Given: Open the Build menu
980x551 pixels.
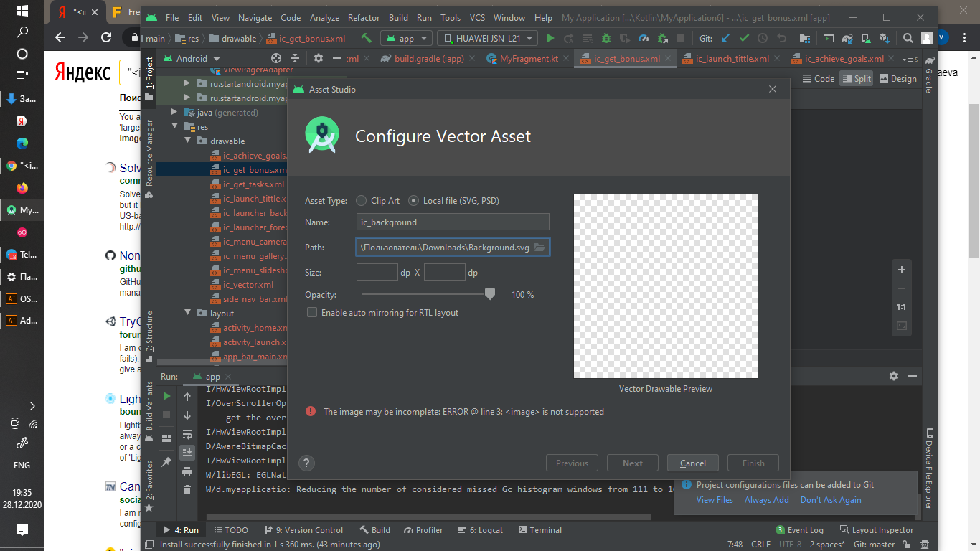Looking at the screenshot, I should click(398, 18).
